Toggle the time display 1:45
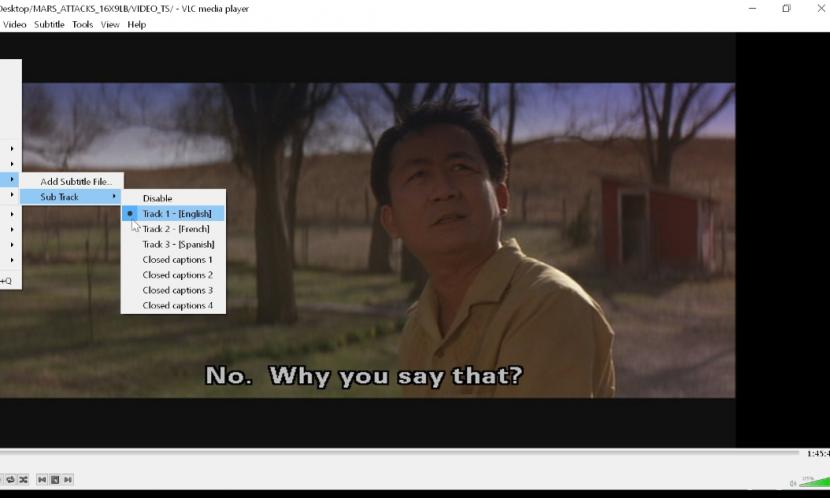The height and width of the screenshot is (498, 830). pyautogui.click(x=818, y=454)
